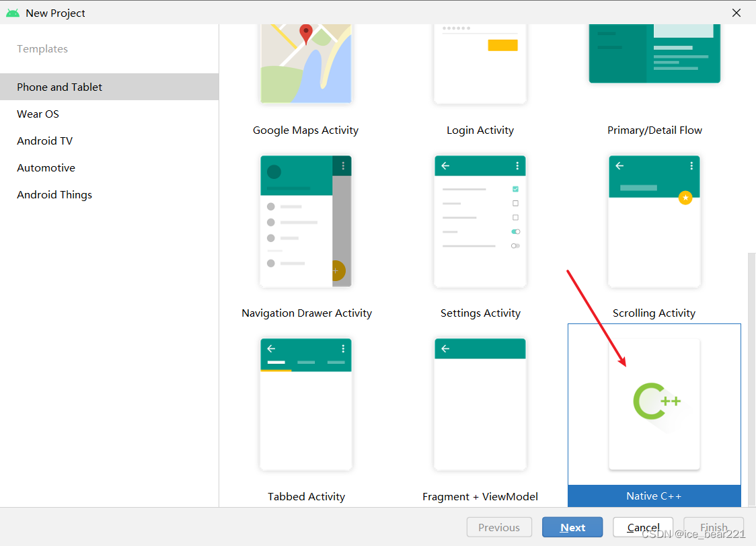Open the Automotive template category
The height and width of the screenshot is (546, 756).
110,167
